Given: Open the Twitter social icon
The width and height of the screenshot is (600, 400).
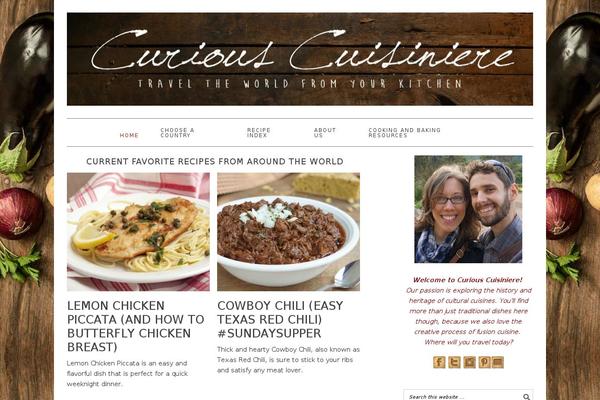Looking at the screenshot, I should (454, 362).
